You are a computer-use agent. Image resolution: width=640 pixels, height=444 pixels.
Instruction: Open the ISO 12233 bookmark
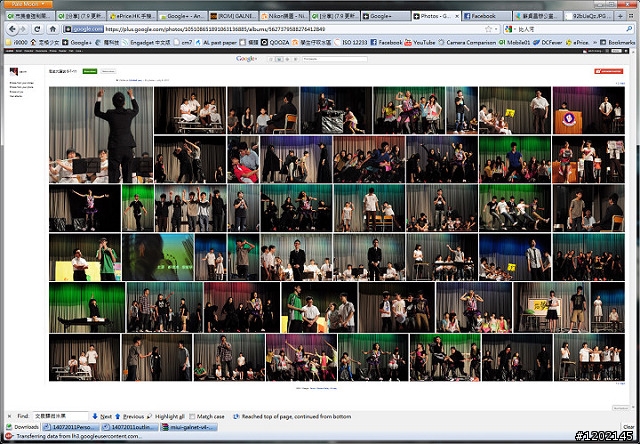pos(351,42)
